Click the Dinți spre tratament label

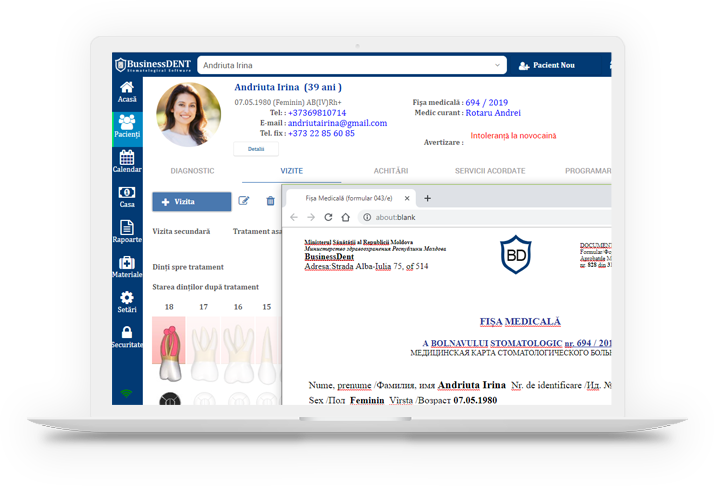pyautogui.click(x=188, y=267)
